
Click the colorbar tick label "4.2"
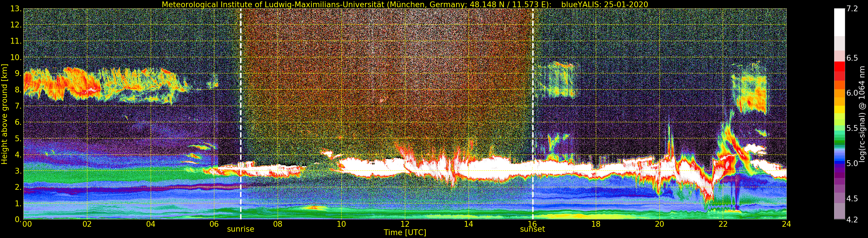click(x=852, y=220)
